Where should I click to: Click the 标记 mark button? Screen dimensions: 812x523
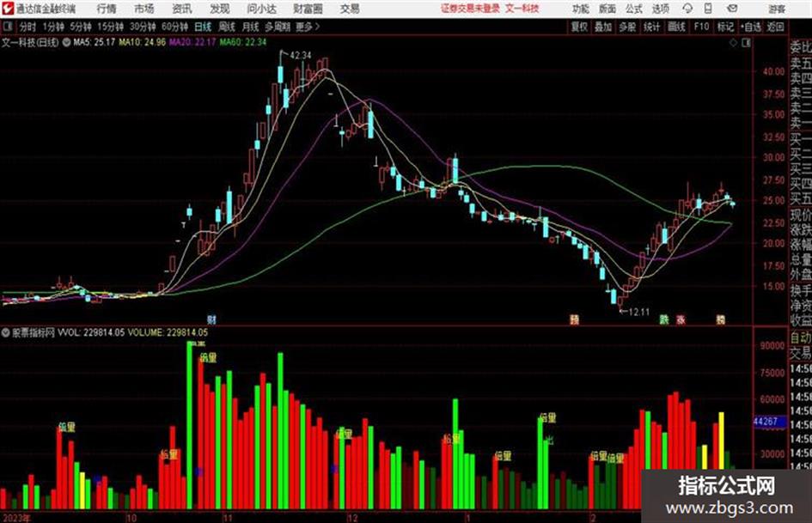[x=725, y=27]
